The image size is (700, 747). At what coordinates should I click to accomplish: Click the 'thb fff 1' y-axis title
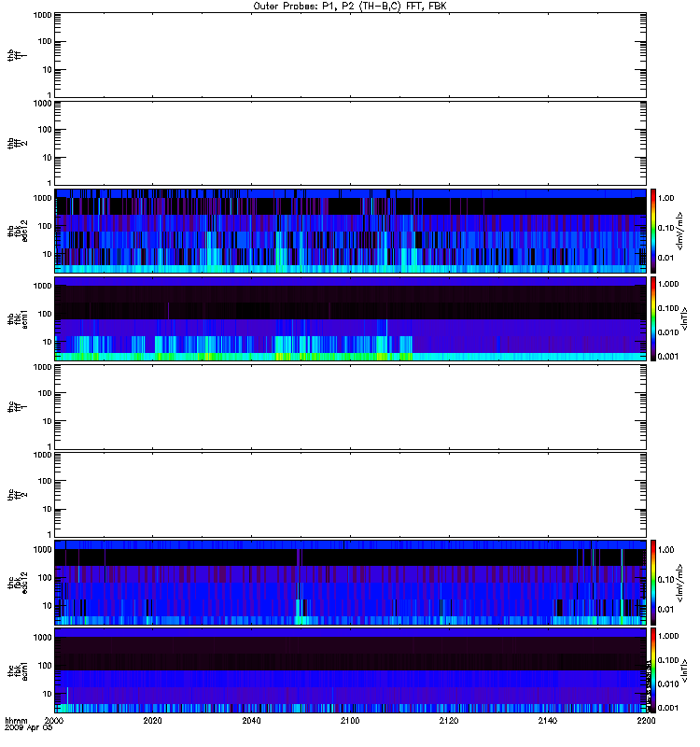tap(17, 55)
